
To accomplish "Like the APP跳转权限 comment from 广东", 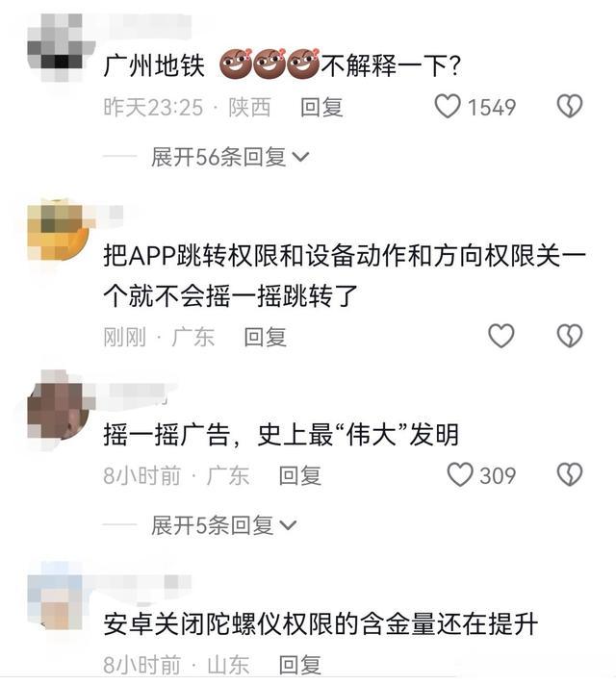I will (501, 336).
